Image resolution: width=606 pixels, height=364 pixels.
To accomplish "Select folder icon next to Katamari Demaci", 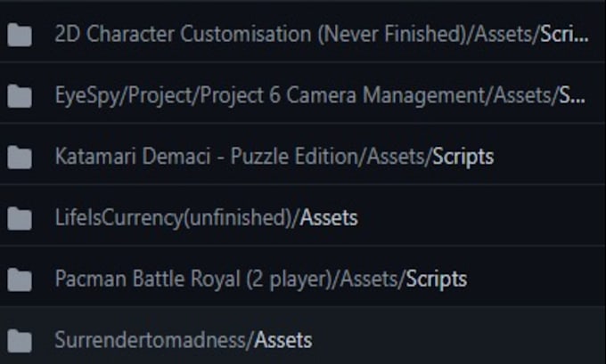I will click(x=19, y=158).
